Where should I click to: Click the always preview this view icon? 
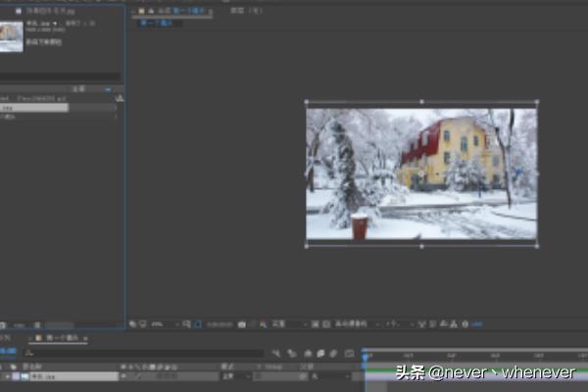pyautogui.click(x=132, y=323)
